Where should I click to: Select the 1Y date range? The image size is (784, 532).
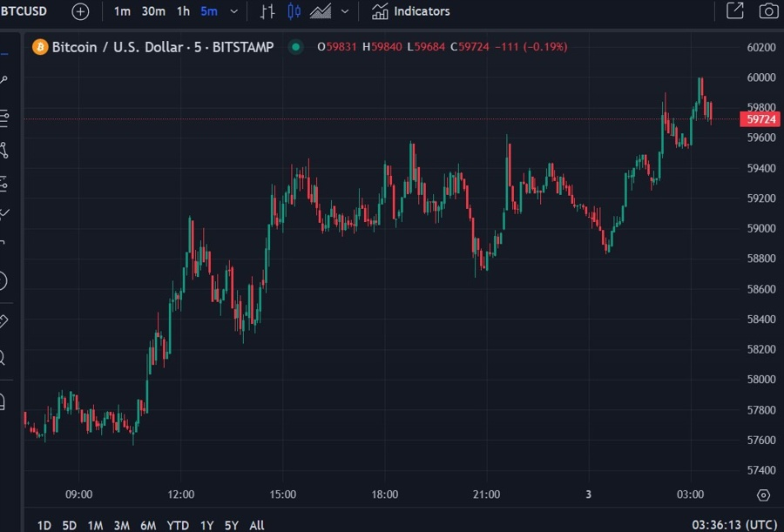coord(206,525)
